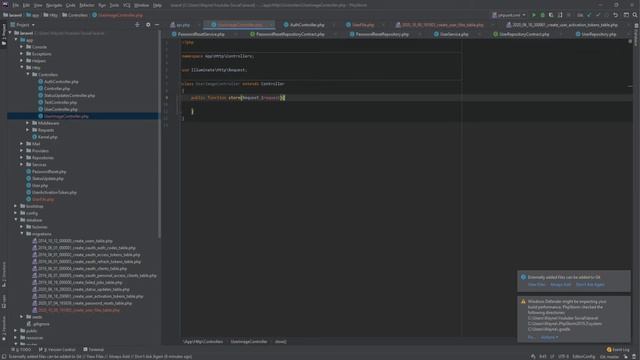Open the Navigate menu

(x=53, y=5)
